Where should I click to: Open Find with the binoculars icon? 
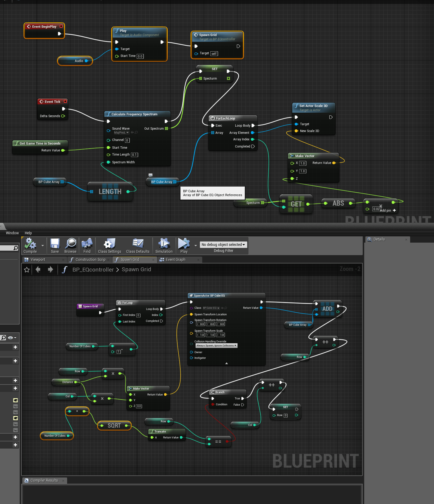(87, 244)
